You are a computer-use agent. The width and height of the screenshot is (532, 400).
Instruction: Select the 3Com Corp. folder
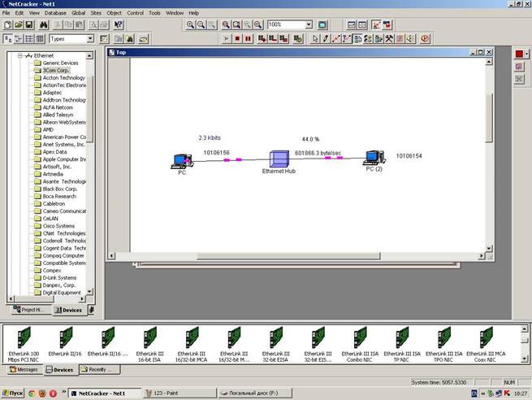[56, 70]
